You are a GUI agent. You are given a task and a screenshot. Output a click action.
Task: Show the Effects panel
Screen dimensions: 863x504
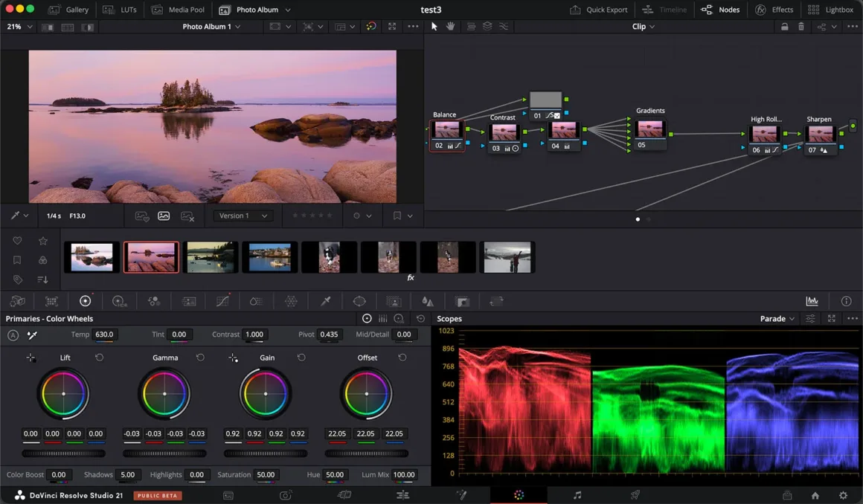click(x=774, y=9)
